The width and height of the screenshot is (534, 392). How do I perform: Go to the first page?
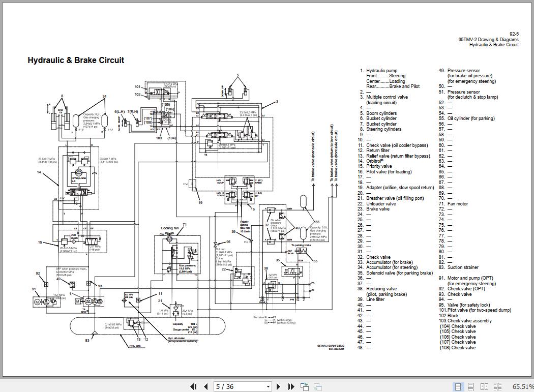(x=193, y=386)
